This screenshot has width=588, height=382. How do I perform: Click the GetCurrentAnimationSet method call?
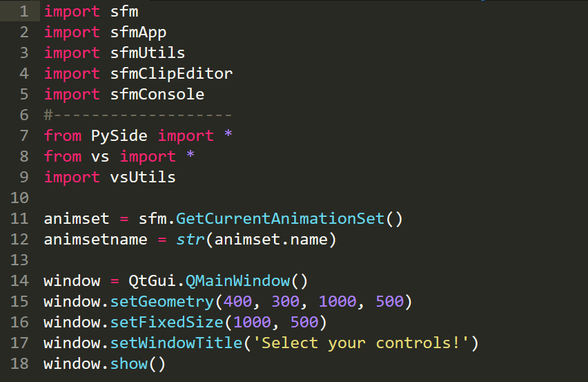tap(280, 219)
